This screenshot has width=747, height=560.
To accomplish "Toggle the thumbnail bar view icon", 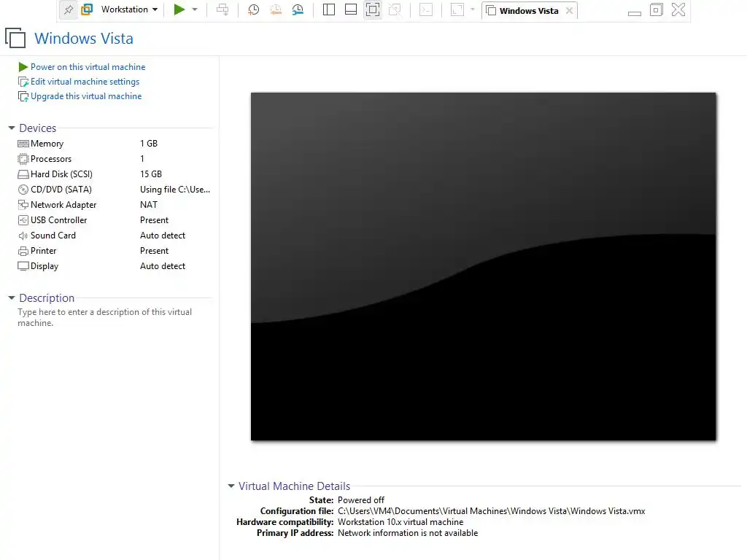I will click(351, 9).
